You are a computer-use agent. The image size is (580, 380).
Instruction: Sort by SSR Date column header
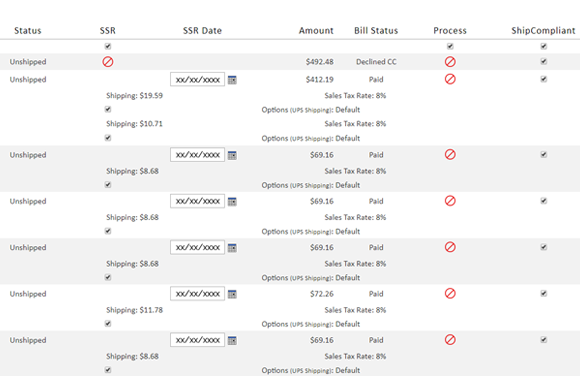point(202,31)
